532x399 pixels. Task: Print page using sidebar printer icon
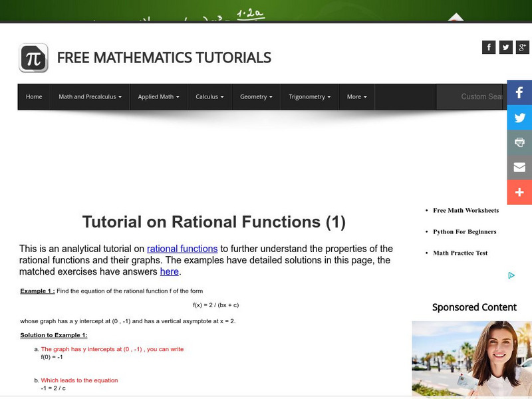pos(519,142)
